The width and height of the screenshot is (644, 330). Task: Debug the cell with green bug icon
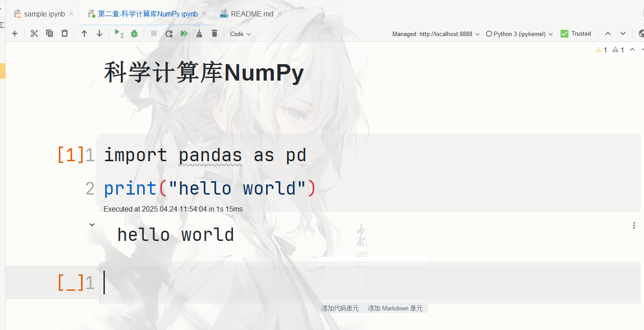[x=134, y=33]
